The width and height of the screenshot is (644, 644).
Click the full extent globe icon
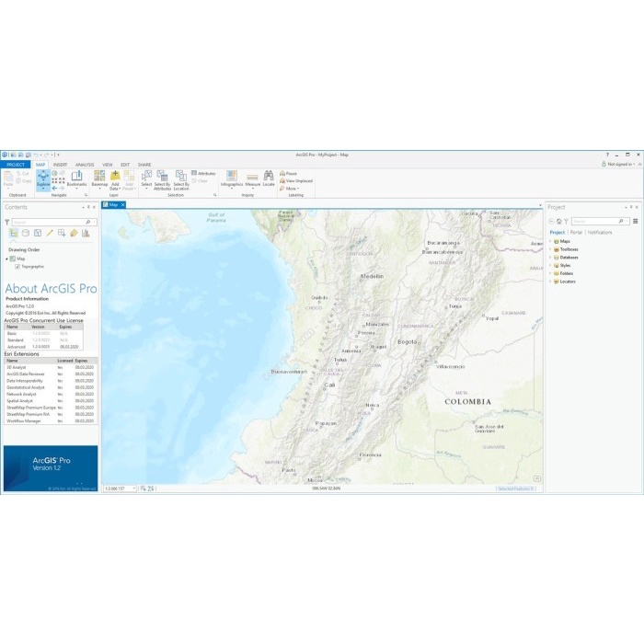click(x=54, y=173)
